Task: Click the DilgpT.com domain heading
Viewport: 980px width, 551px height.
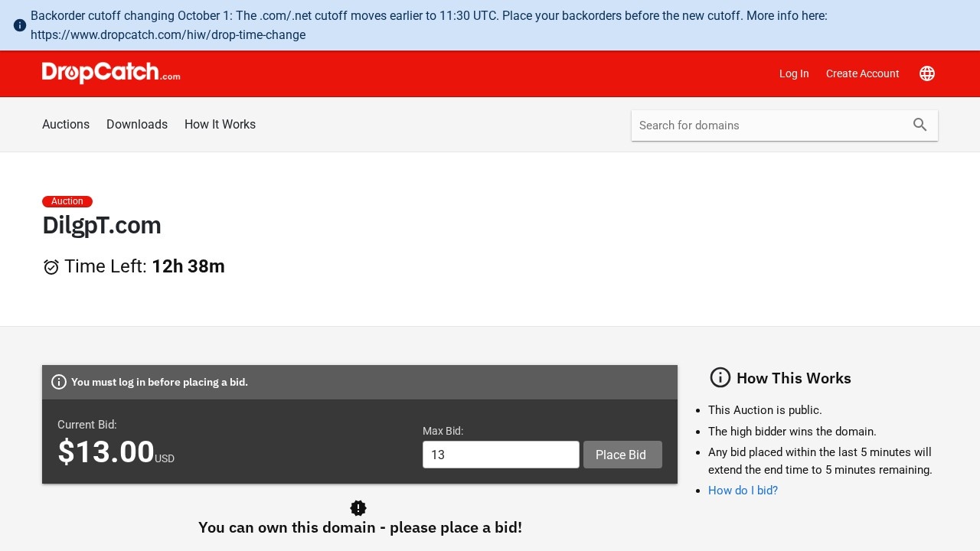Action: click(x=102, y=226)
